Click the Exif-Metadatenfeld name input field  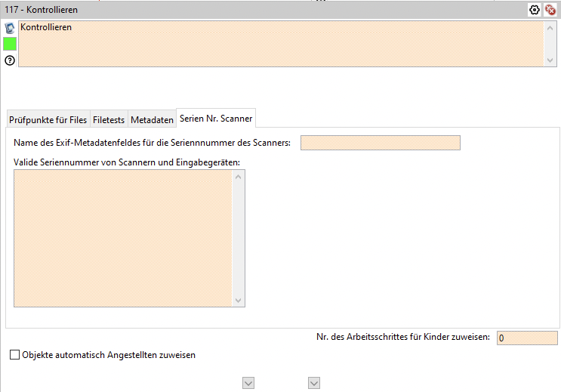pyautogui.click(x=380, y=143)
